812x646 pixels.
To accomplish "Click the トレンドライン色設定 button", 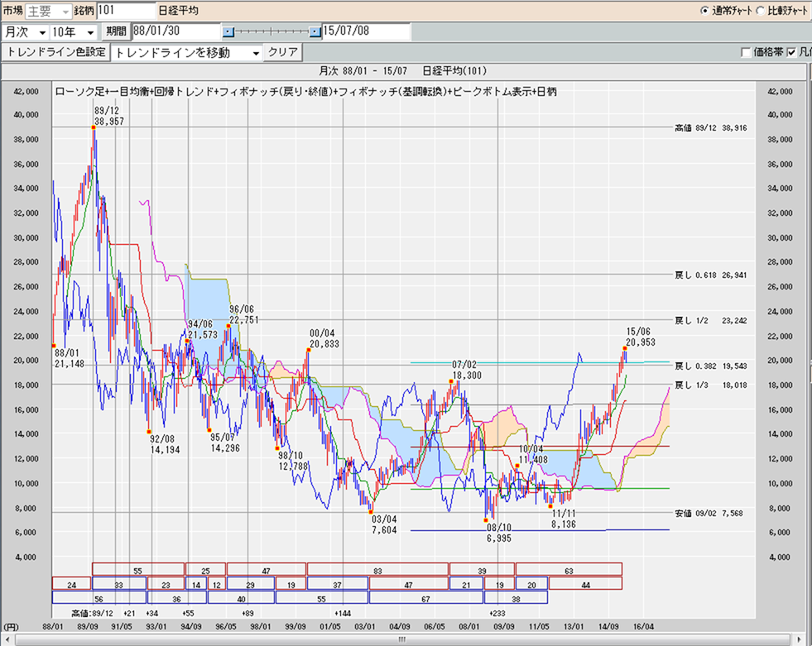I will tap(56, 52).
